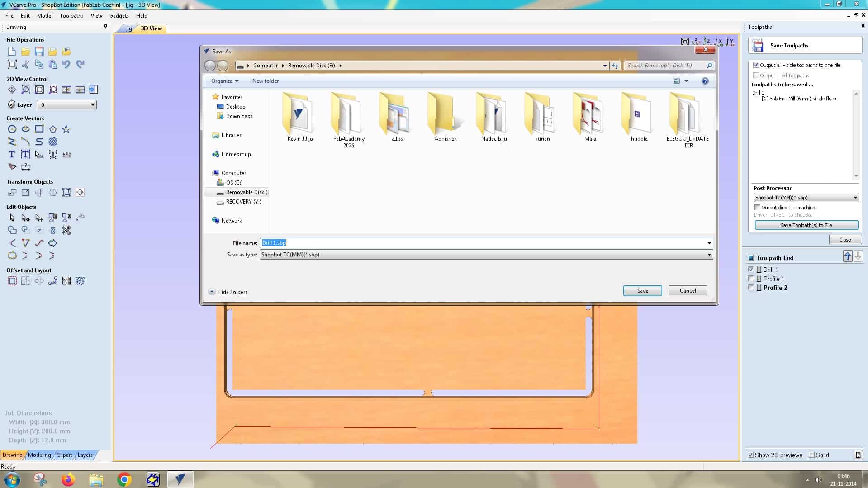Open the Offset vectors tool

(x=12, y=281)
